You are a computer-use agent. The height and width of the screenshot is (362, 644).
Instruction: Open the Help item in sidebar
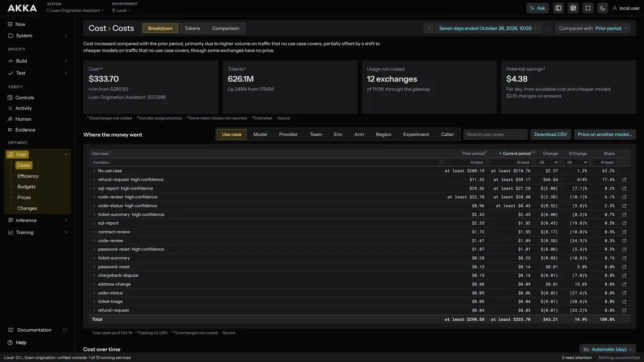(21, 342)
